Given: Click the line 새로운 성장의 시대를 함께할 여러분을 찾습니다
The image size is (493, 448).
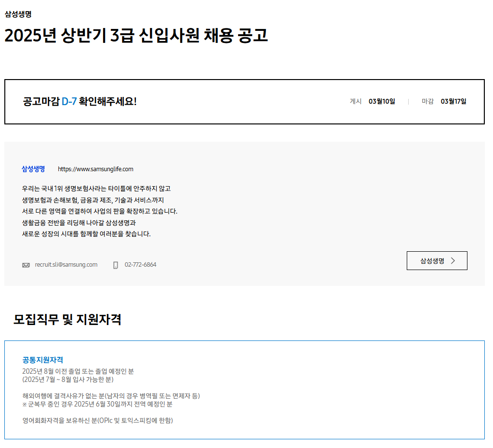Looking at the screenshot, I should tap(86, 234).
